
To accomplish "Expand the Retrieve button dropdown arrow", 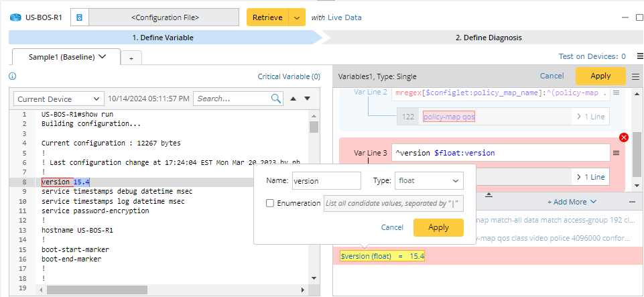I will pos(297,17).
